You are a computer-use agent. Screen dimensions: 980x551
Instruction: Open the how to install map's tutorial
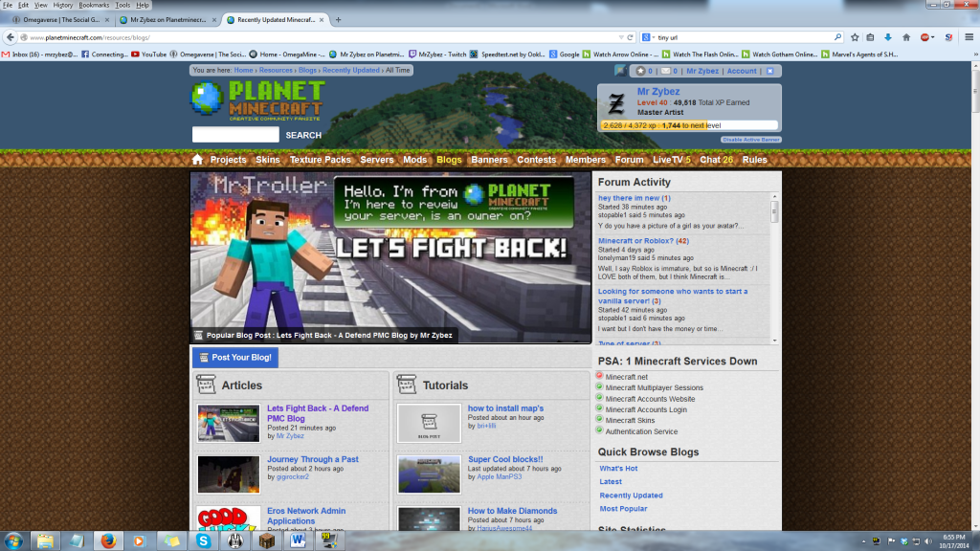pyautogui.click(x=505, y=408)
